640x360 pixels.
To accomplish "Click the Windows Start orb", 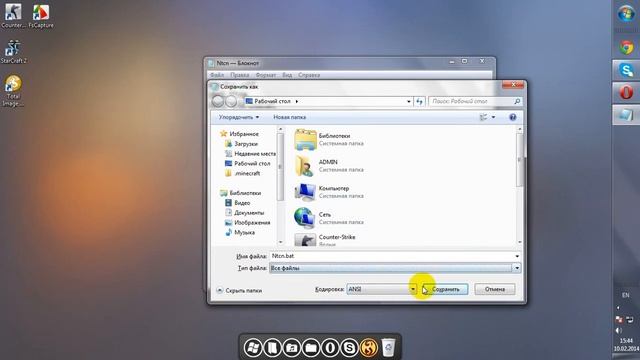I will pyautogui.click(x=626, y=14).
